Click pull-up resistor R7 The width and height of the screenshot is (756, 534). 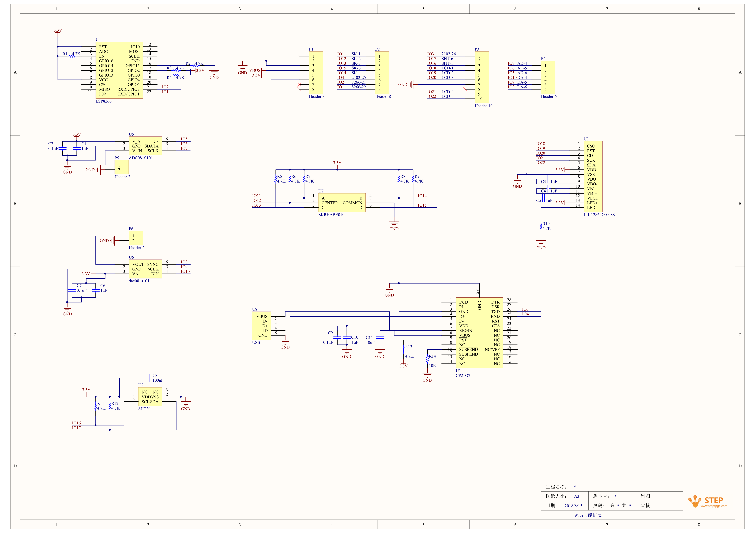pos(304,179)
